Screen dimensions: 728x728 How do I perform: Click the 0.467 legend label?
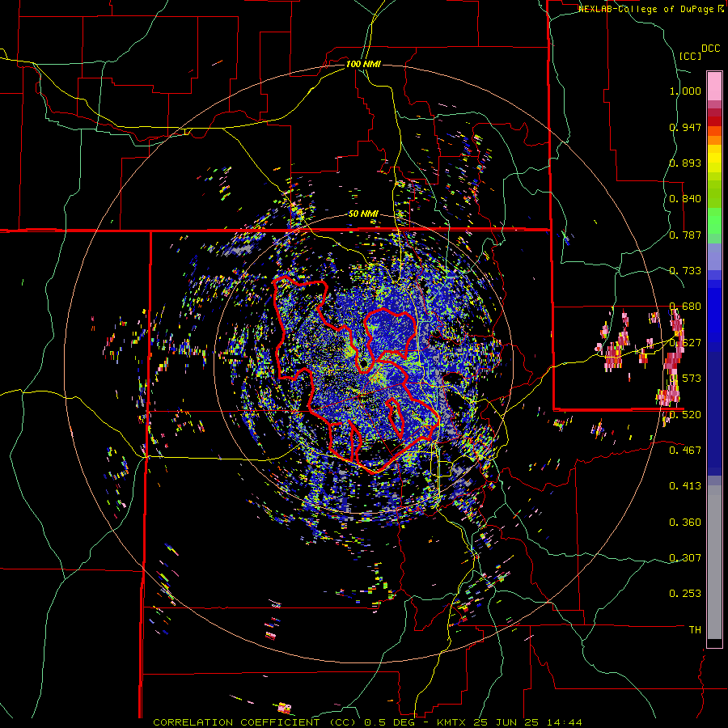[x=685, y=450]
